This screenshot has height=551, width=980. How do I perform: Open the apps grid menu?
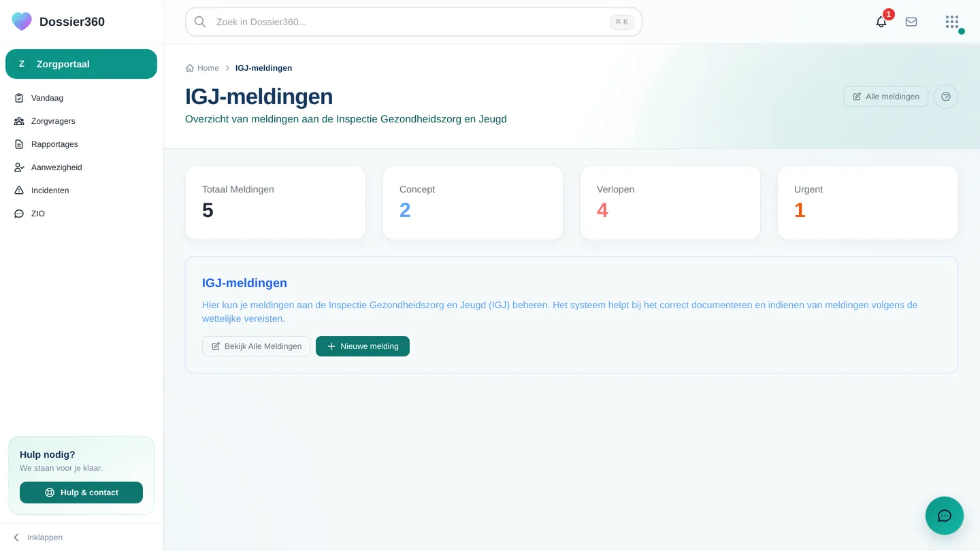click(952, 22)
